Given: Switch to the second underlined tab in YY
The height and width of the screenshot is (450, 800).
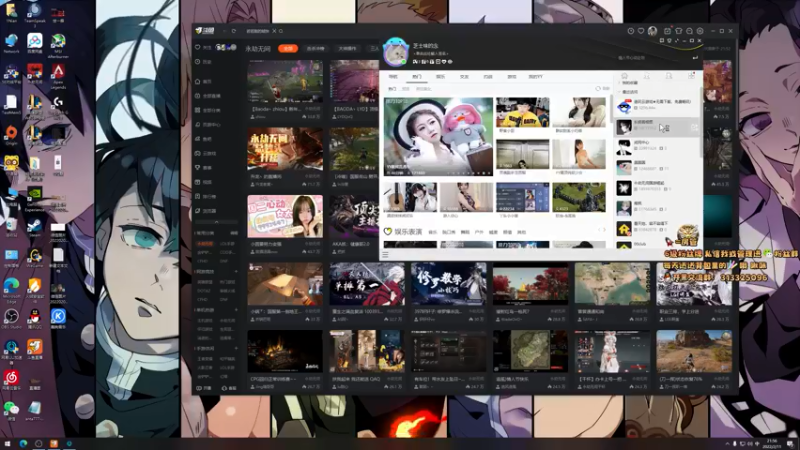Looking at the screenshot, I should [417, 77].
